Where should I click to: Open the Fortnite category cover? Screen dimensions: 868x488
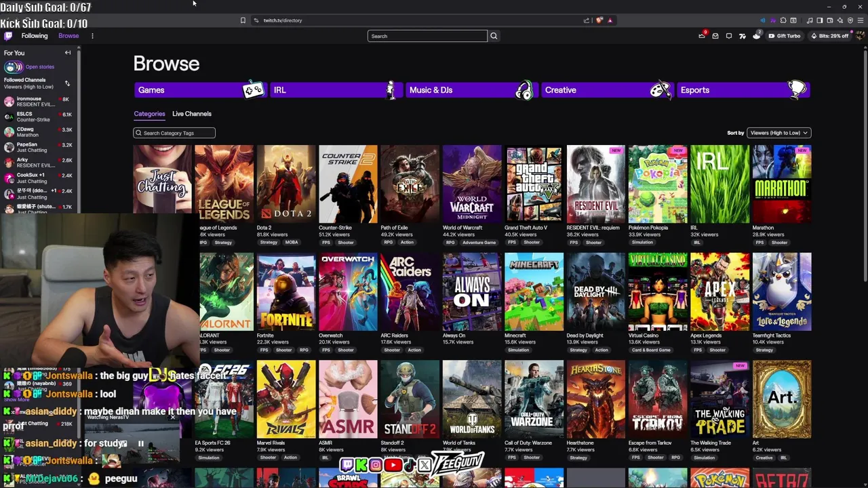tap(286, 291)
